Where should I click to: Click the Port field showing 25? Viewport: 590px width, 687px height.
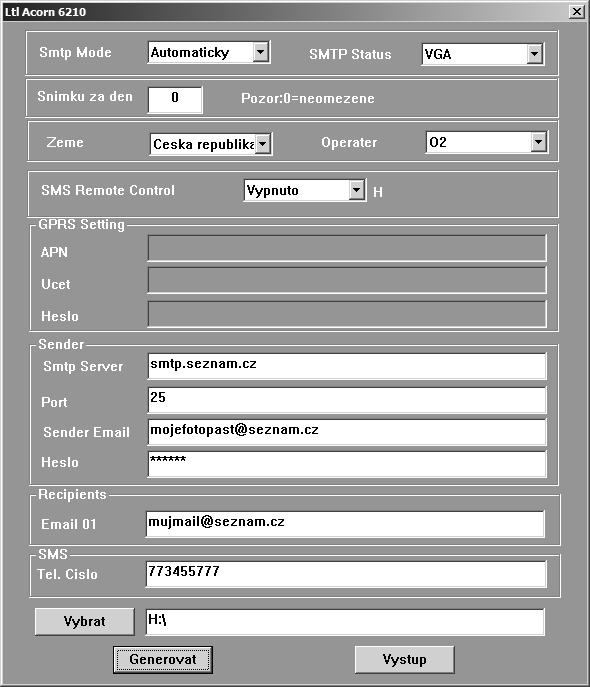[x=347, y=400]
